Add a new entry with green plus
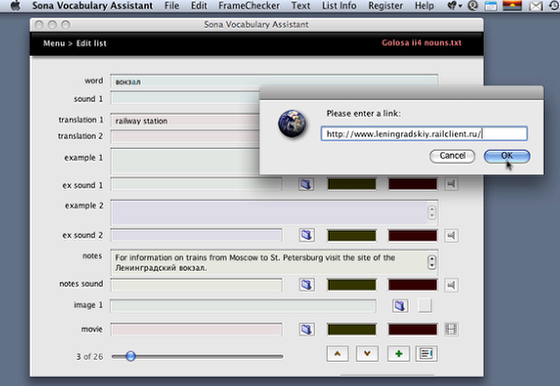 399,354
